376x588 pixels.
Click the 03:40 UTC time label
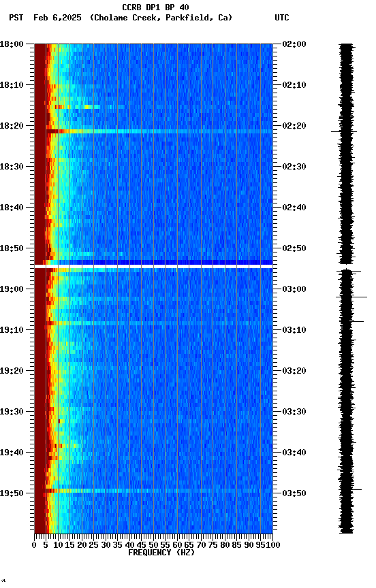tap(294, 453)
